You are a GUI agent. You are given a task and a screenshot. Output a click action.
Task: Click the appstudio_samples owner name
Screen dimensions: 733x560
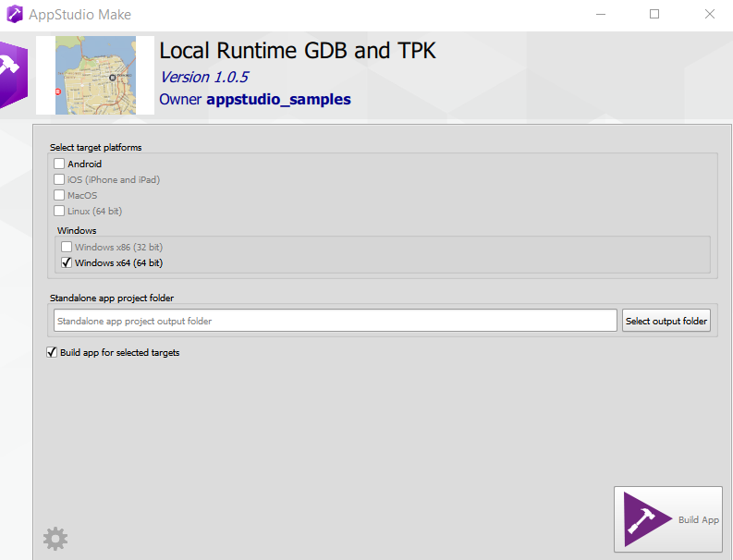click(x=278, y=100)
